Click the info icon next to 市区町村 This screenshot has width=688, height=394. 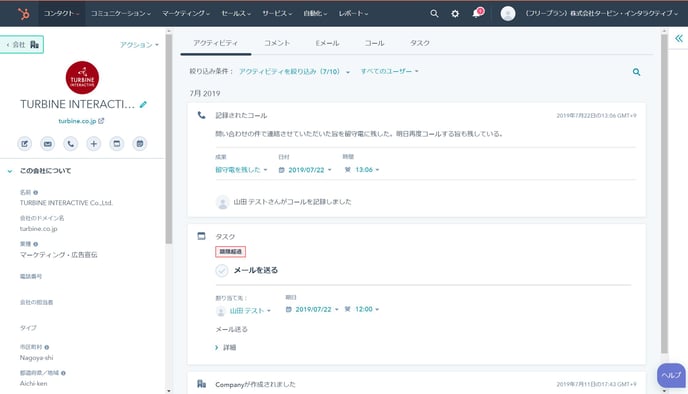(47, 347)
